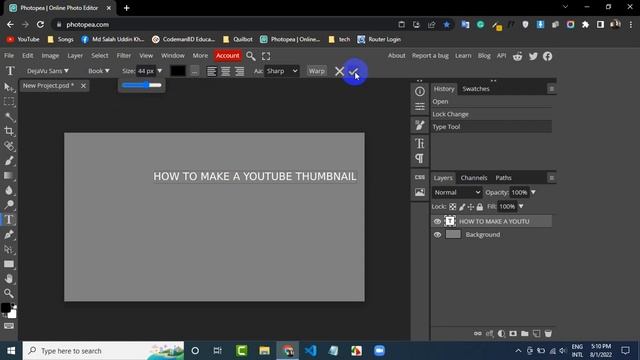Open the search magnifier in menu bar
The height and width of the screenshot is (360, 640).
click(x=251, y=56)
